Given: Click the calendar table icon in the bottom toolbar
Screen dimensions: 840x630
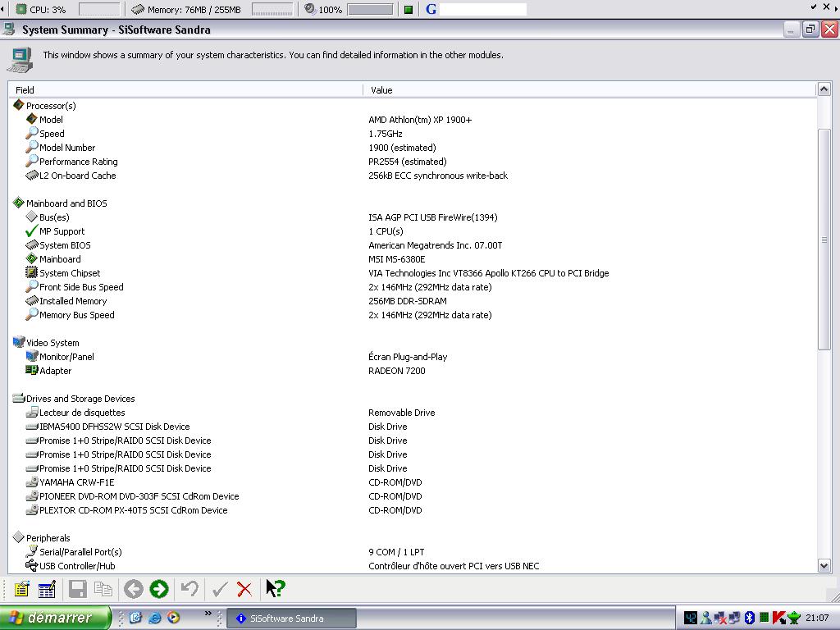Looking at the screenshot, I should [47, 589].
